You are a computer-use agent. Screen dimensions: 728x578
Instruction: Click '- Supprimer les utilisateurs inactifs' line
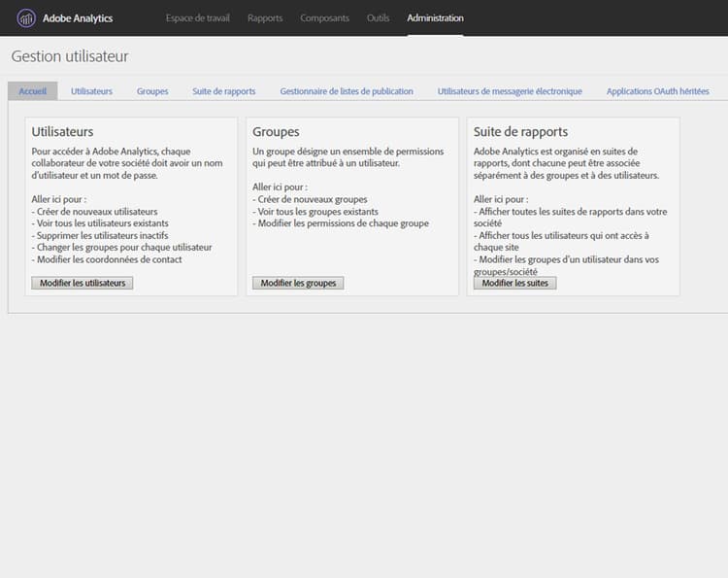click(100, 235)
